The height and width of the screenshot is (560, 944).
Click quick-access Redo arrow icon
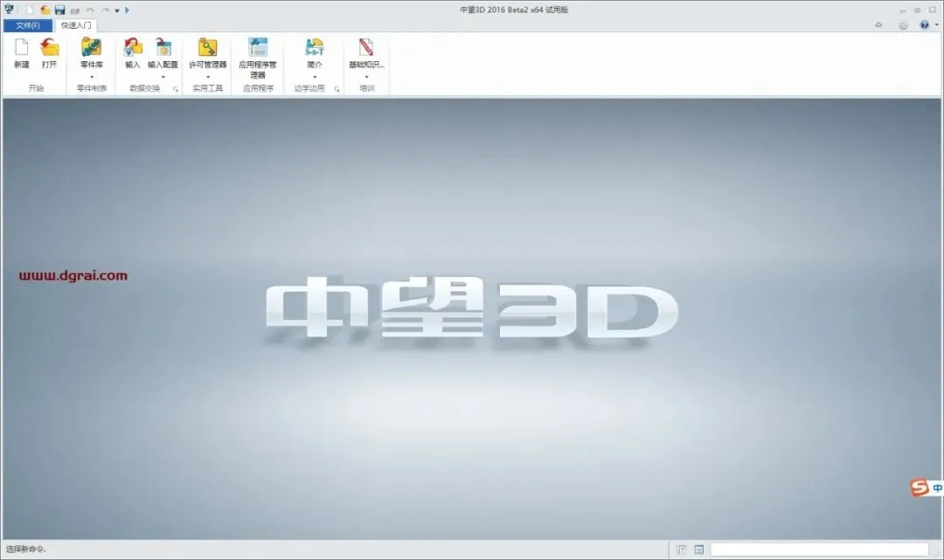[x=105, y=10]
